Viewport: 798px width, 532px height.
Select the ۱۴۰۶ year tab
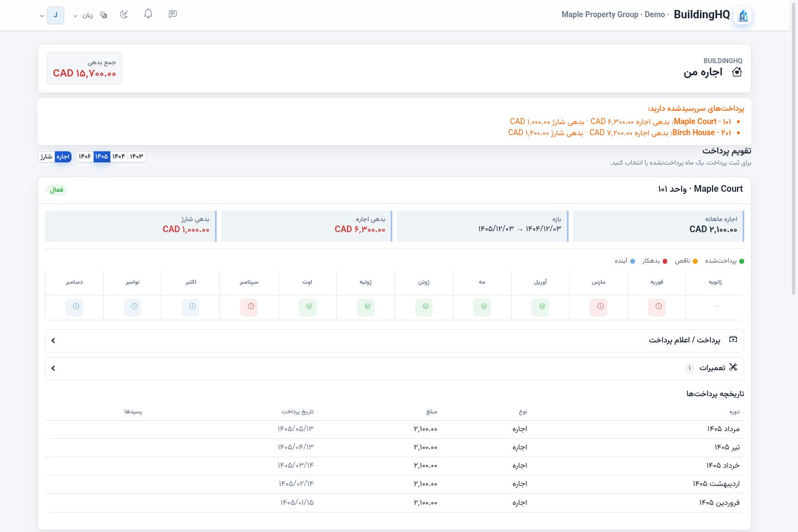click(84, 157)
